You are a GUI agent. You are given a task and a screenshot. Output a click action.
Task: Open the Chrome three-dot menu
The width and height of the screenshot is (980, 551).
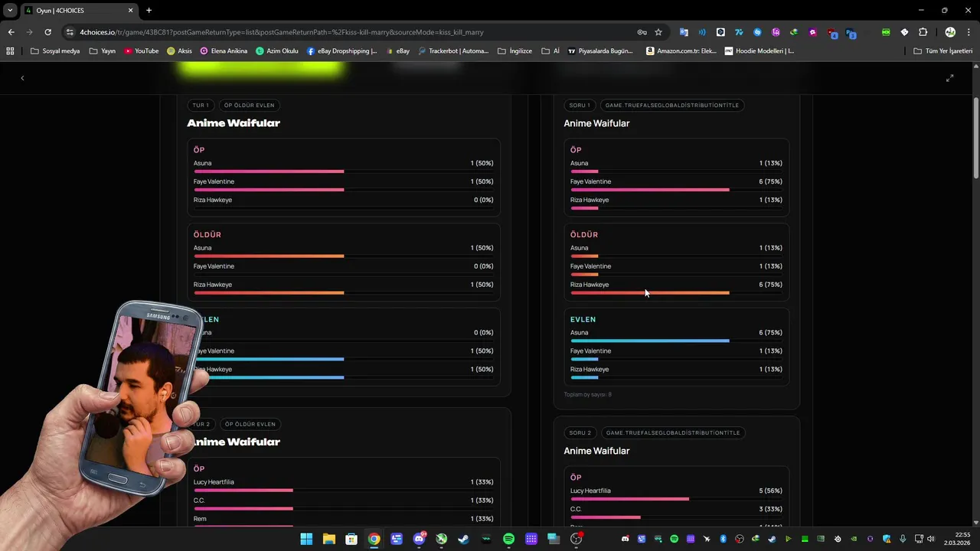(x=967, y=32)
